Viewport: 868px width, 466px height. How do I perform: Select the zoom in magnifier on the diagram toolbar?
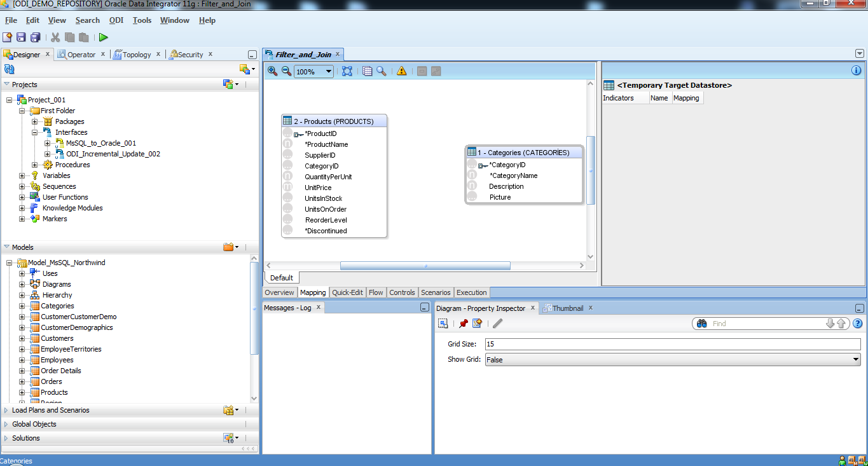pyautogui.click(x=272, y=71)
